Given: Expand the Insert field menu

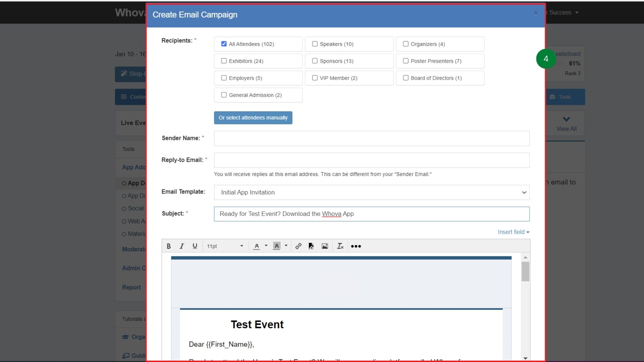Looking at the screenshot, I should click(513, 232).
